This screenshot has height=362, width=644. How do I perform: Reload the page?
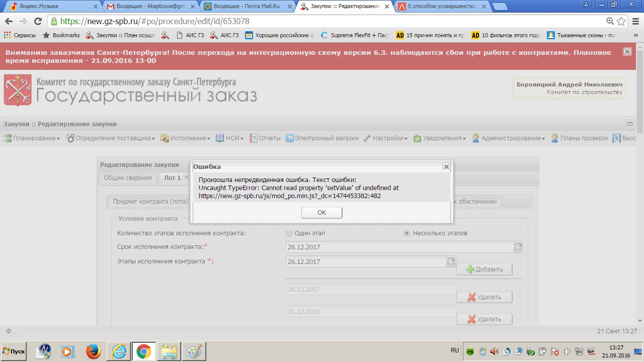(38, 22)
